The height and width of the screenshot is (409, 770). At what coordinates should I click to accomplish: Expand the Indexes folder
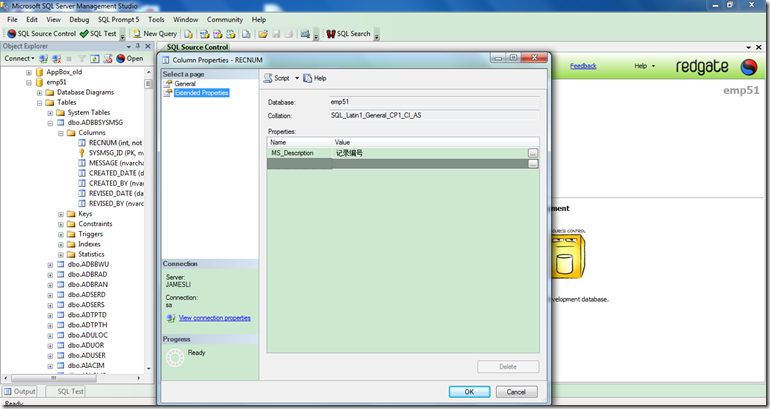click(x=61, y=245)
